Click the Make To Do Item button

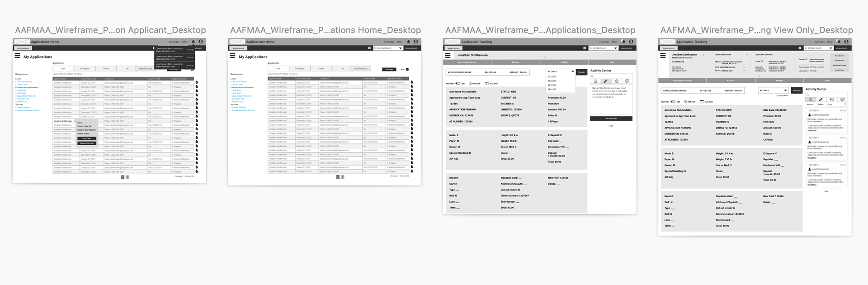coord(87,143)
